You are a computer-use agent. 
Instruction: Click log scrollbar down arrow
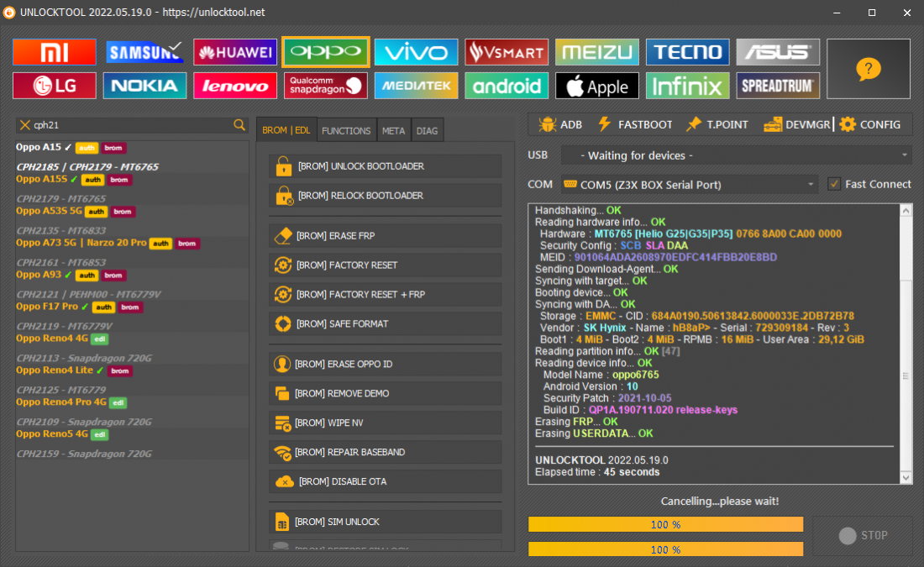906,477
